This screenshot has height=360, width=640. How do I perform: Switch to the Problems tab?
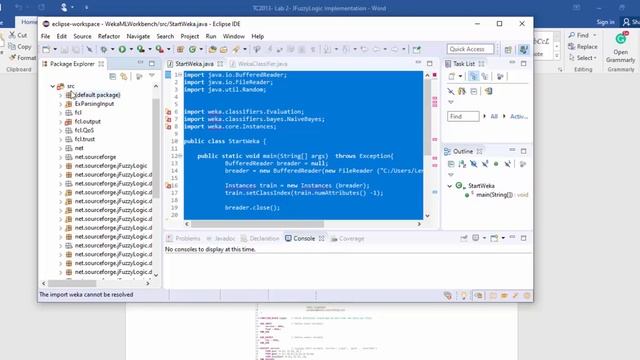point(184,238)
